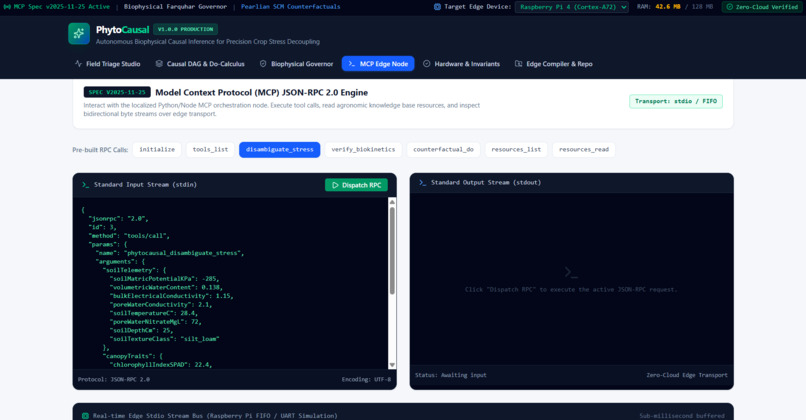Viewport: 806px width, 420px height.
Task: Load the verify_biokinetics RPC call
Action: pos(363,150)
